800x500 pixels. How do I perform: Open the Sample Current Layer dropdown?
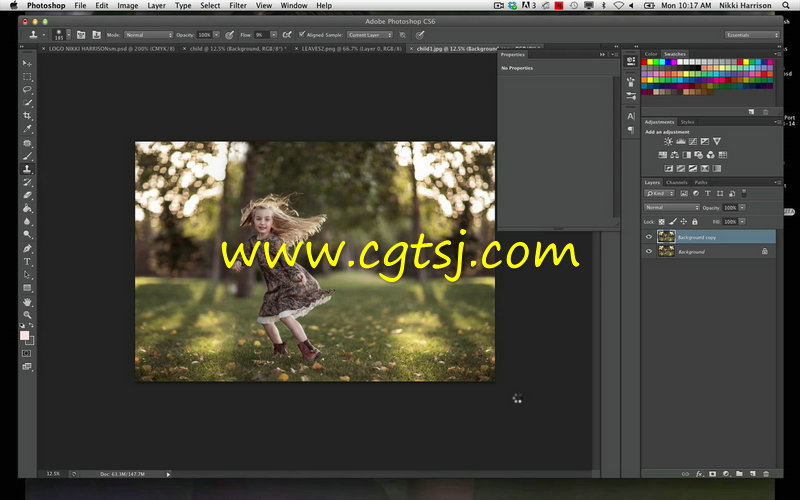[x=370, y=35]
